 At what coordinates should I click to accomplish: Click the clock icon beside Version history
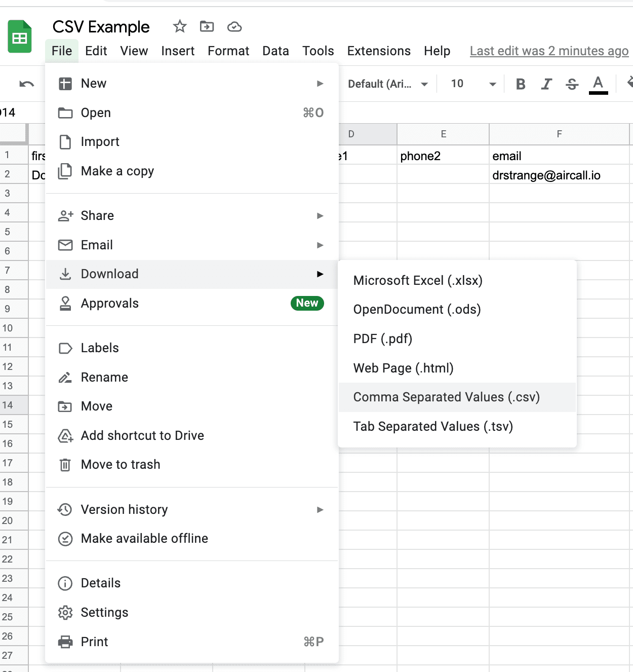point(65,509)
